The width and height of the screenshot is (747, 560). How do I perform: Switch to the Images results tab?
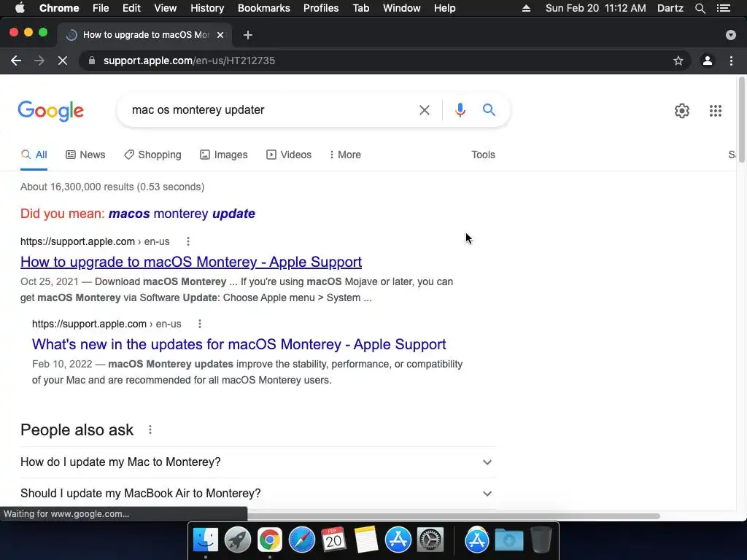pos(223,155)
